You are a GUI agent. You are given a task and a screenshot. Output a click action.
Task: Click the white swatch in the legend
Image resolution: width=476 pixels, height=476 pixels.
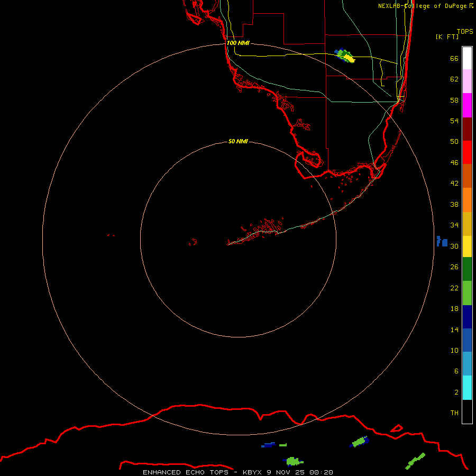(467, 58)
